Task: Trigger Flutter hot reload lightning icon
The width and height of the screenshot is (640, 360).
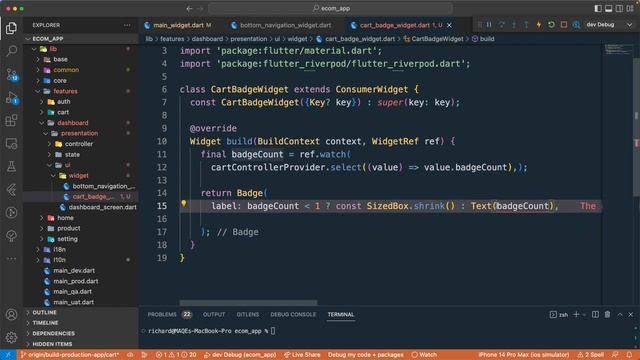Action: [x=539, y=25]
